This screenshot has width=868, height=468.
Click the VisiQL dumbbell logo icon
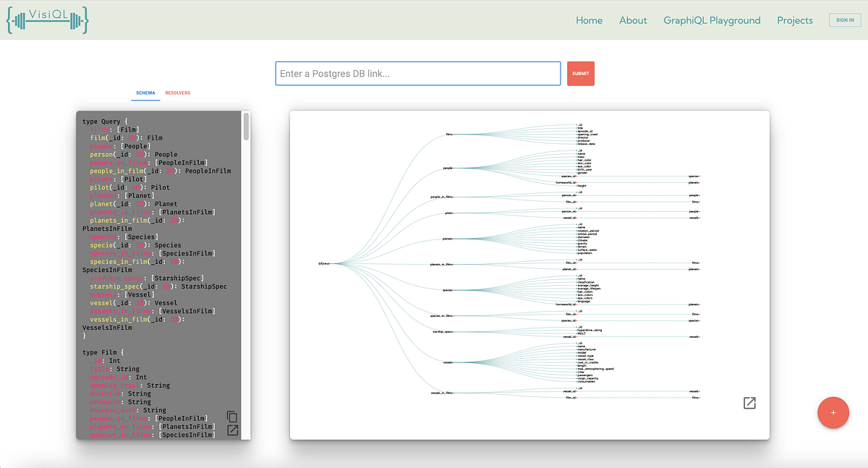click(47, 20)
